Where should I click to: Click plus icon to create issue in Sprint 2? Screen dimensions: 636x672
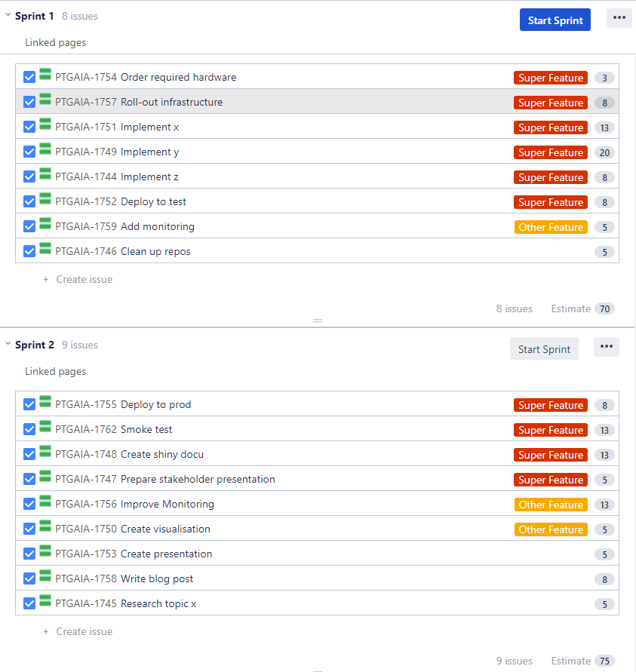(46, 632)
